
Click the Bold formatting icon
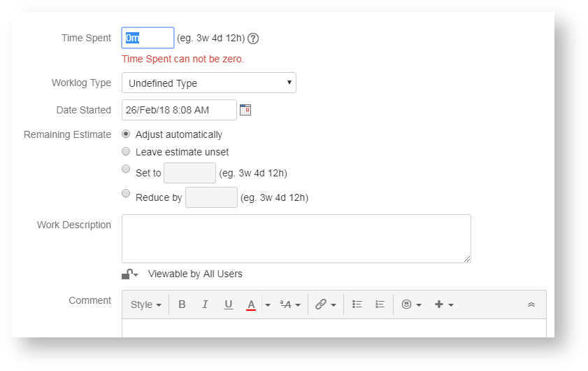pyautogui.click(x=182, y=304)
